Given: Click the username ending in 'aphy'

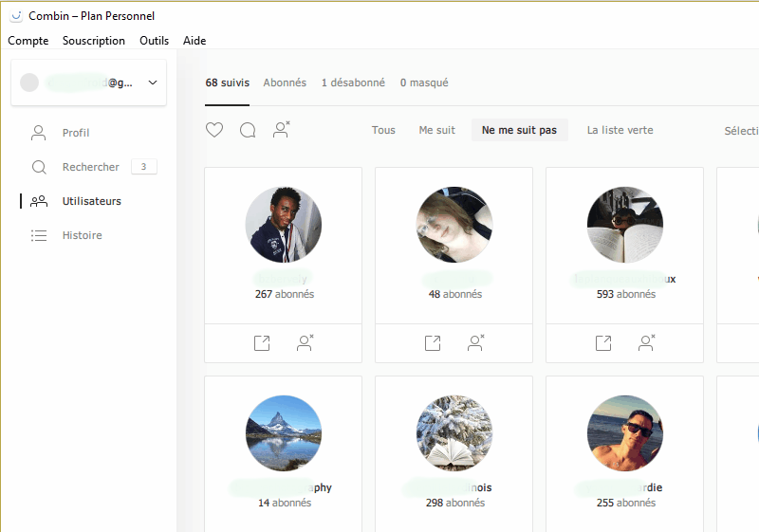Looking at the screenshot, I should pos(281,487).
